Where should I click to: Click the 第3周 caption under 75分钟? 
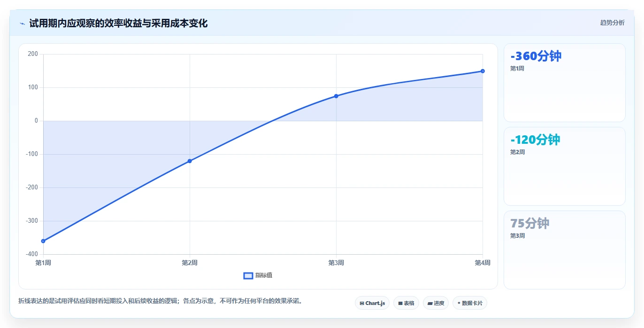(x=517, y=236)
